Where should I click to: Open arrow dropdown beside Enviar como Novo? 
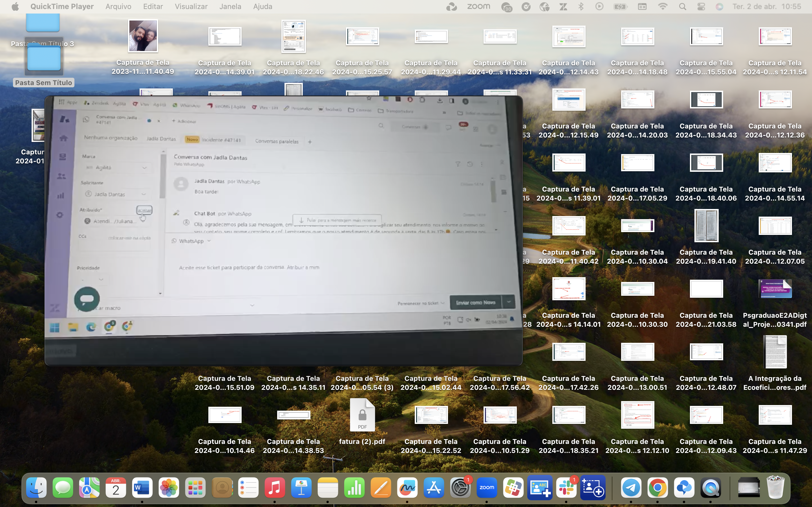click(509, 302)
